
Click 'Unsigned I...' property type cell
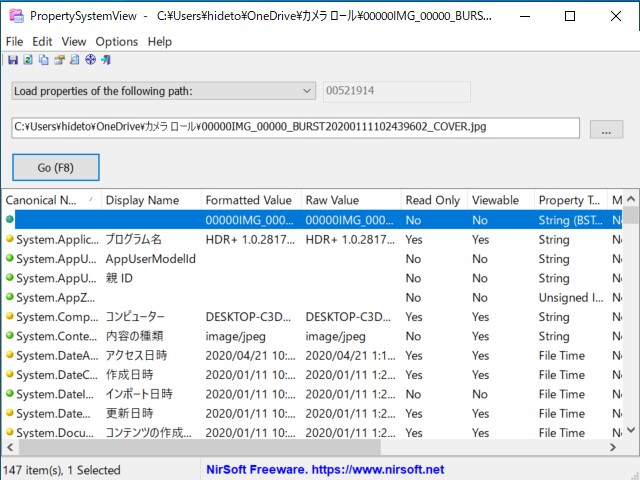coord(571,298)
